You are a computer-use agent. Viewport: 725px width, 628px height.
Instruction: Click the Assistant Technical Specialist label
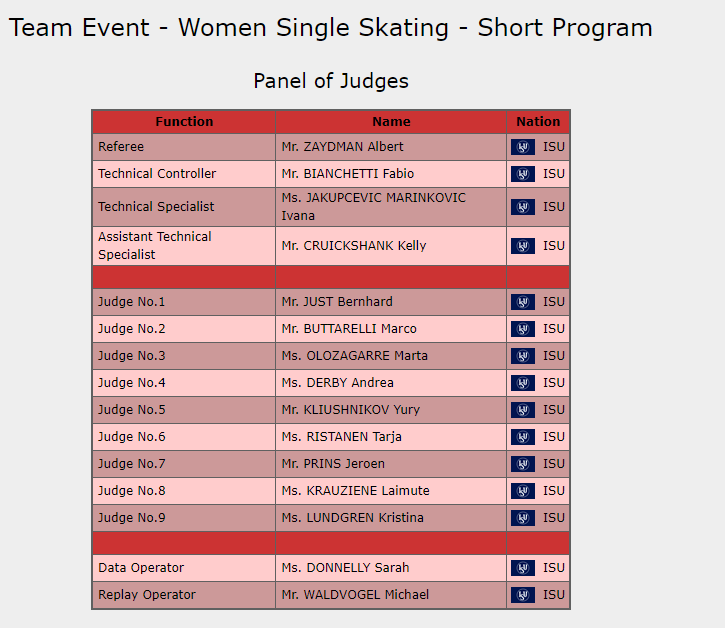point(155,246)
